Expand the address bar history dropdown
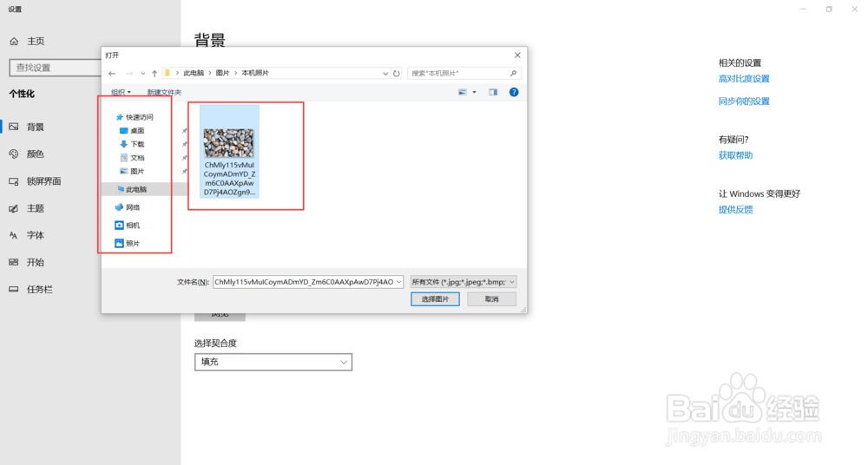Viewport: 868px width, 465px height. (x=385, y=73)
